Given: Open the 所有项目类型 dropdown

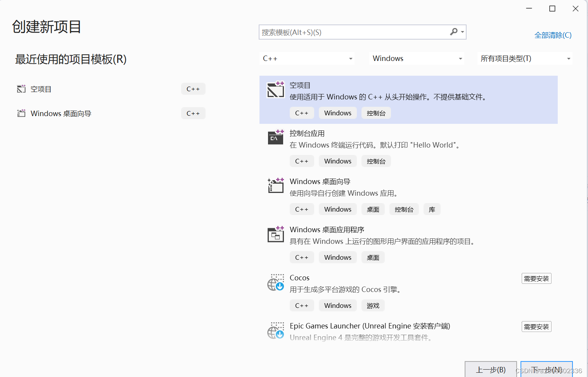Looking at the screenshot, I should (x=524, y=58).
